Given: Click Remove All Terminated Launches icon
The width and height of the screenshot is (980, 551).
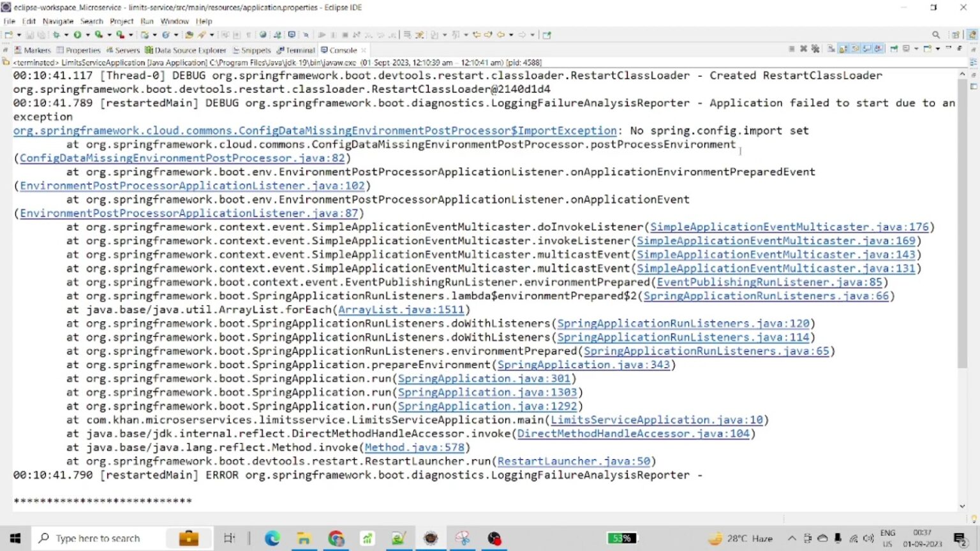Looking at the screenshot, I should point(815,49).
